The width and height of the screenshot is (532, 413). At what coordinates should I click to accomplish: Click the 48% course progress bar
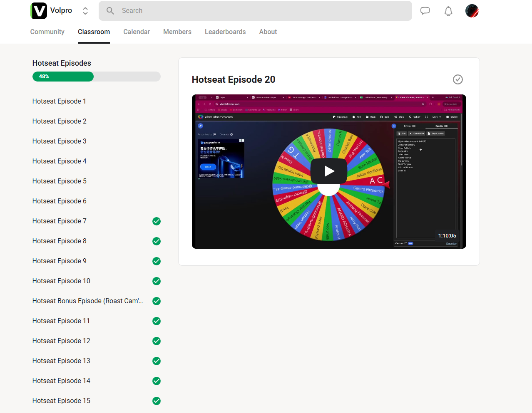click(97, 77)
